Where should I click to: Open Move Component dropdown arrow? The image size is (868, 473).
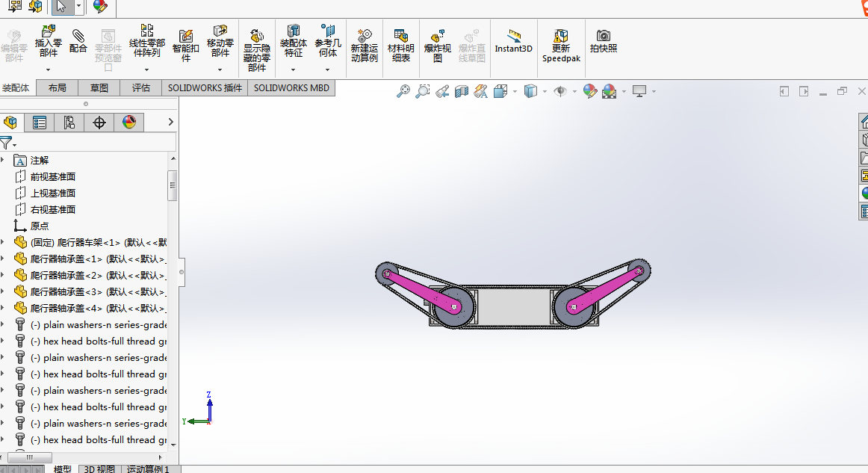click(x=220, y=69)
